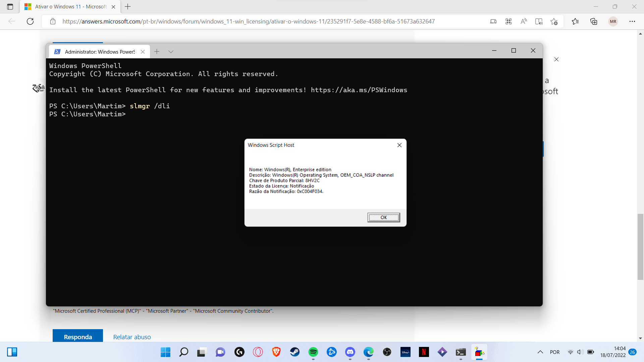
Task: Click the browser Refresh icon
Action: coord(30,21)
